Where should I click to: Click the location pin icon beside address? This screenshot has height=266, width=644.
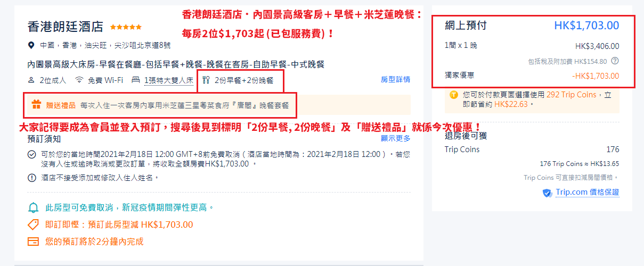coord(31,45)
